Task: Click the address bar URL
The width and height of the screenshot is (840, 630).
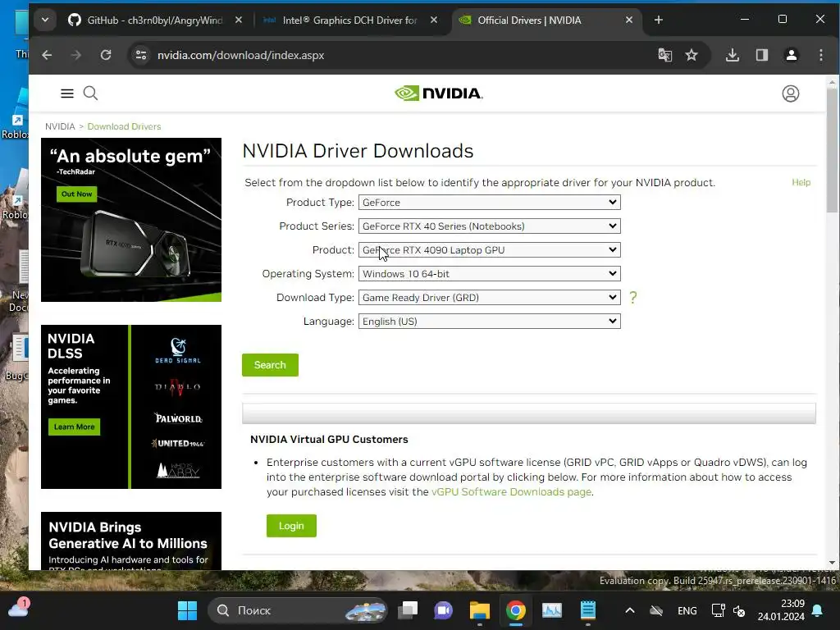Action: click(x=240, y=55)
